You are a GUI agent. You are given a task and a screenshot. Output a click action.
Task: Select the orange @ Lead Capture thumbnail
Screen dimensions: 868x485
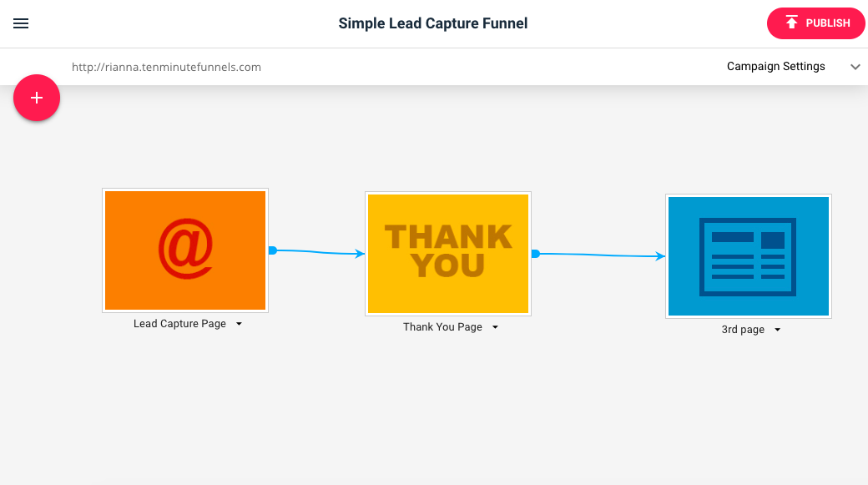coord(185,250)
